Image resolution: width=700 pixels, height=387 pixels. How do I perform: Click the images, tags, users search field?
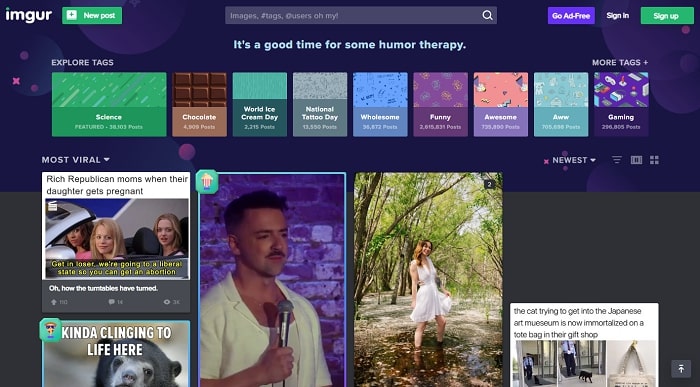pyautogui.click(x=353, y=16)
